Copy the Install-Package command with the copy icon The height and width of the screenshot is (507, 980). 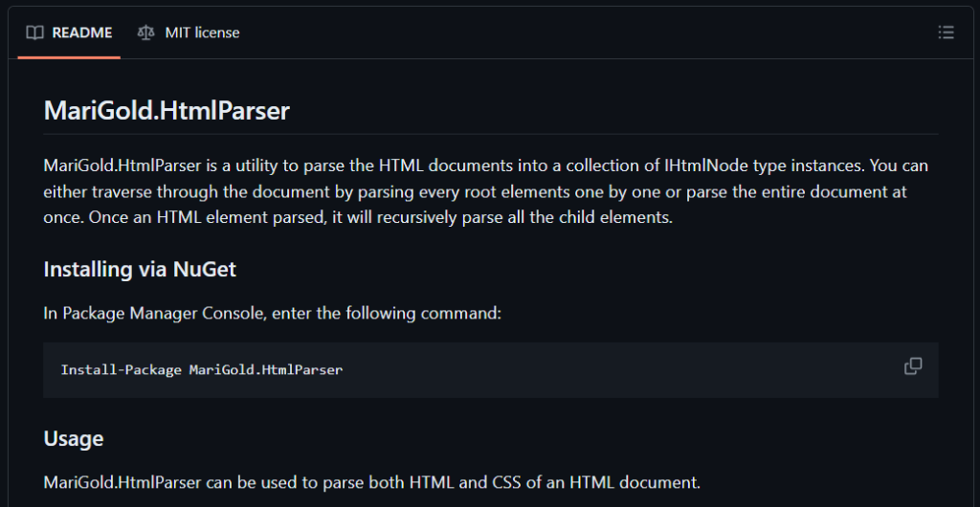[913, 366]
